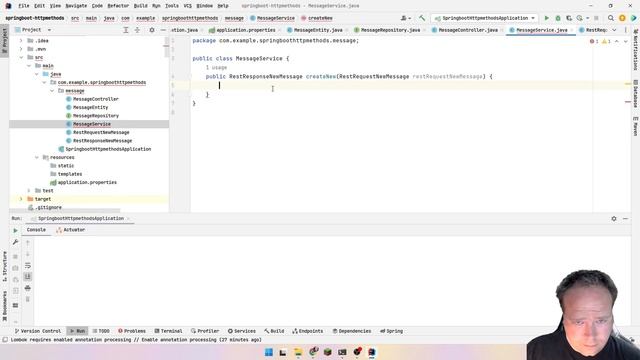640x360 pixels.
Task: Collapse the resources folder
Action: pos(37,157)
